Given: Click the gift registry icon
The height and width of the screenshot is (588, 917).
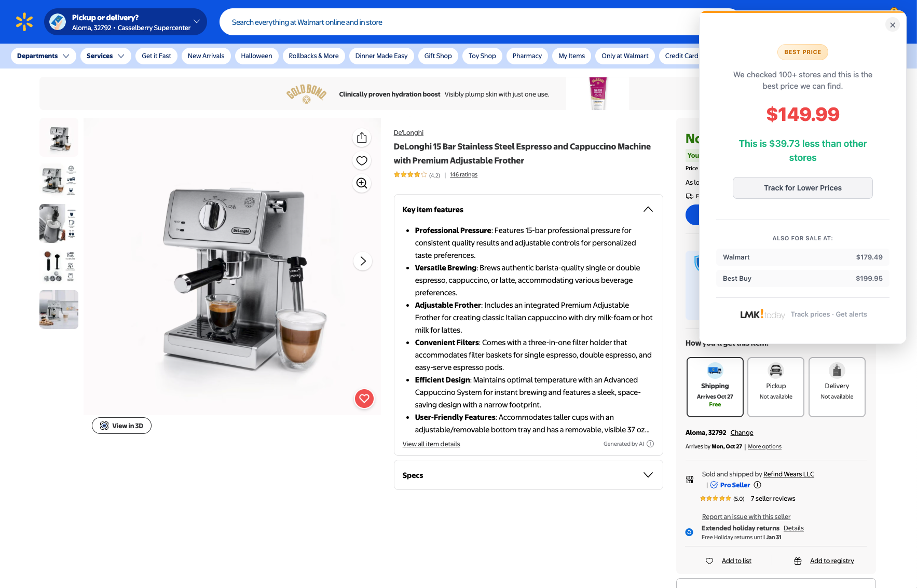Looking at the screenshot, I should (798, 561).
